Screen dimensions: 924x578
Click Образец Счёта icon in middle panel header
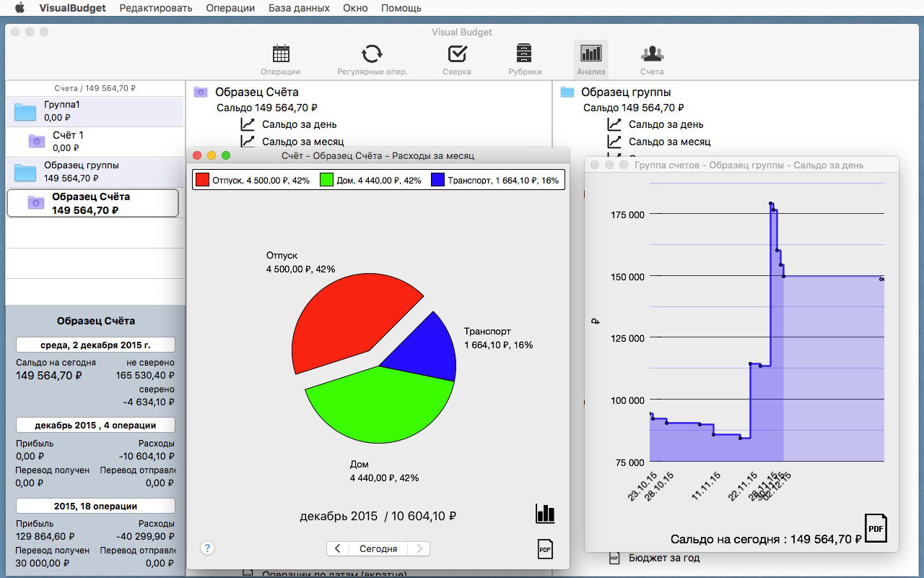tap(201, 92)
